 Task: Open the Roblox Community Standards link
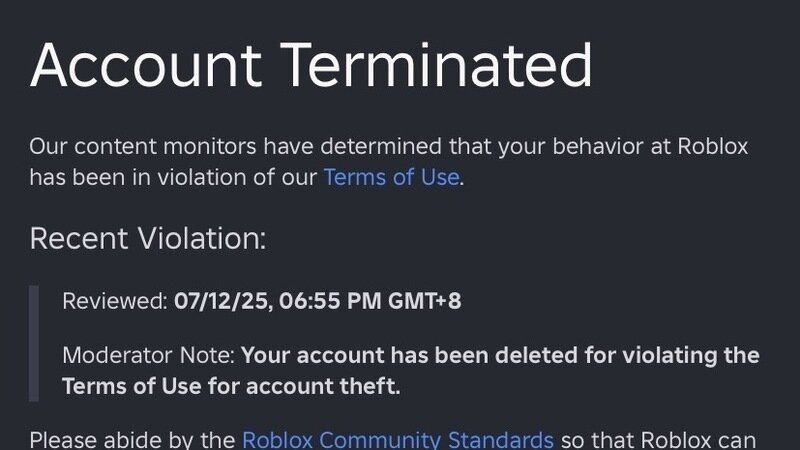(x=397, y=439)
